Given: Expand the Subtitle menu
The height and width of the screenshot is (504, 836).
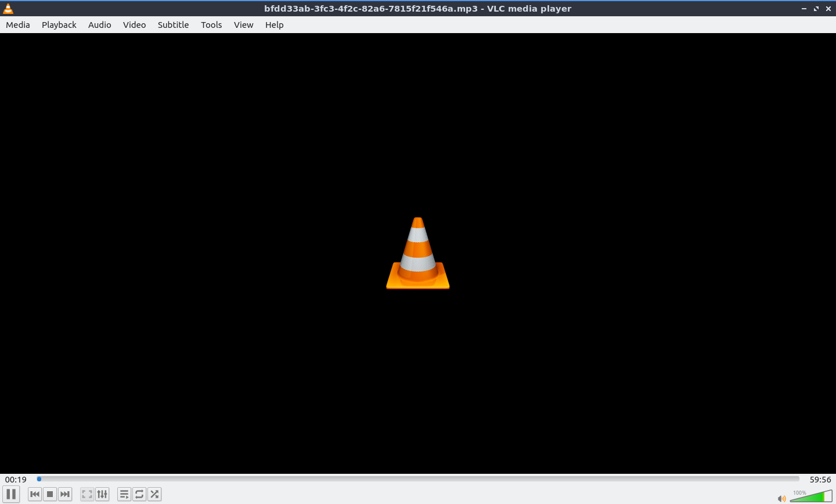Looking at the screenshot, I should [x=173, y=25].
